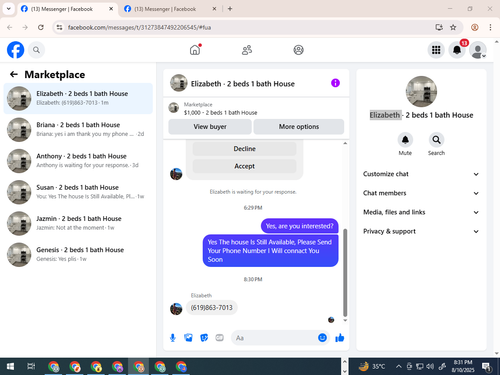
Task: Open Briana conversation in the list
Action: (78, 130)
